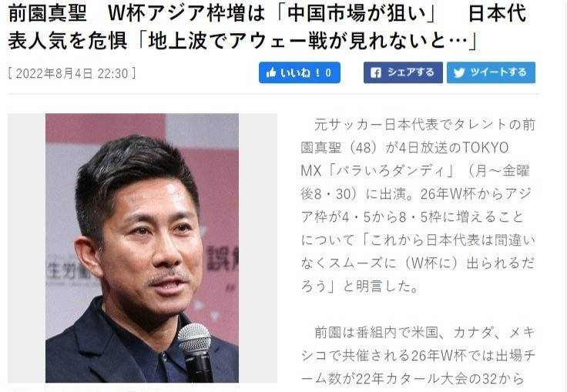Click the divider line below the date
The image size is (567, 392).
coord(273,94)
